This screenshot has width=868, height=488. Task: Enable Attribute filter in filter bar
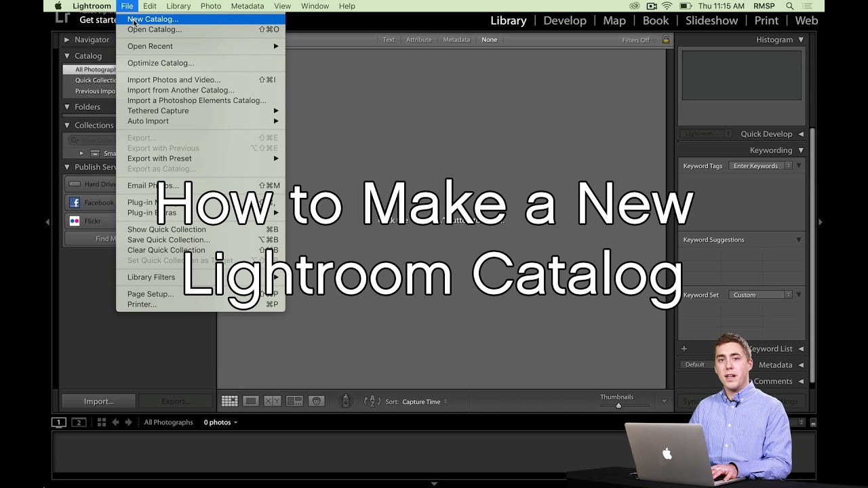click(418, 40)
